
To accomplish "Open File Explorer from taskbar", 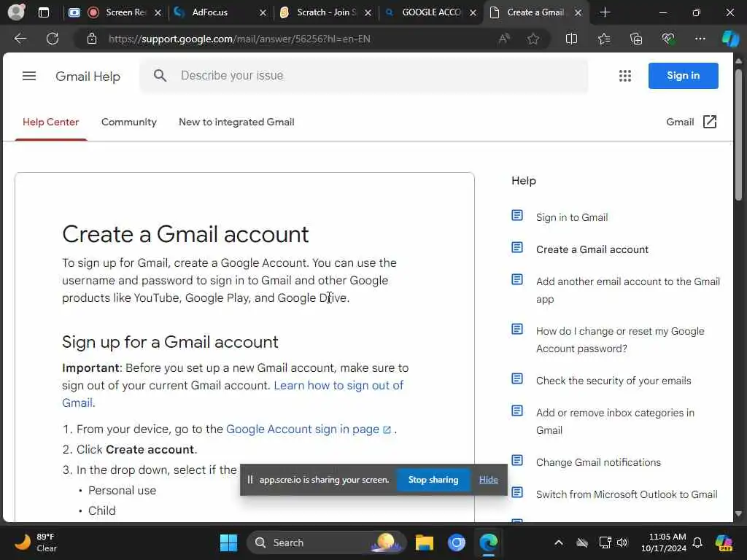I will pyautogui.click(x=424, y=542).
